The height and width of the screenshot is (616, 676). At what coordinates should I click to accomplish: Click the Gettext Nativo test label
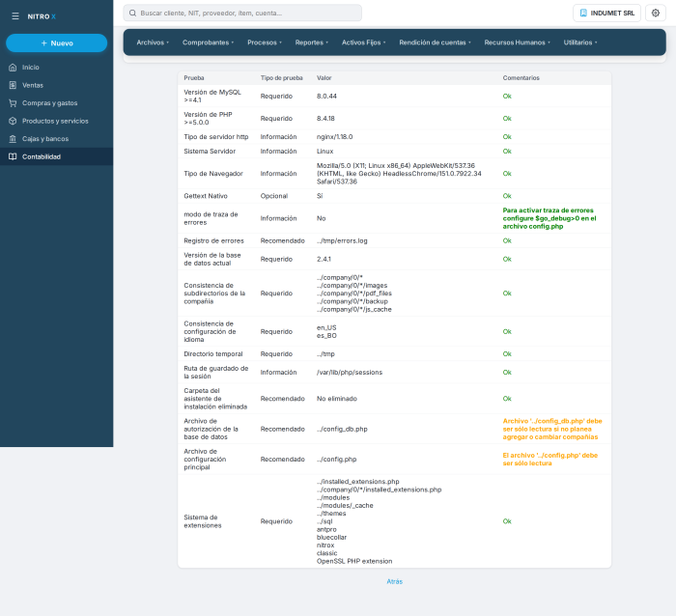click(205, 196)
